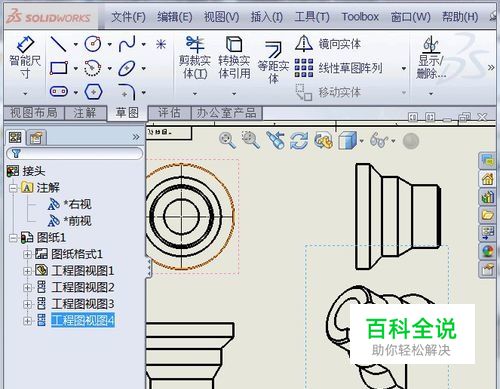Open Smart Dimension dropdown arrow

tap(25, 94)
